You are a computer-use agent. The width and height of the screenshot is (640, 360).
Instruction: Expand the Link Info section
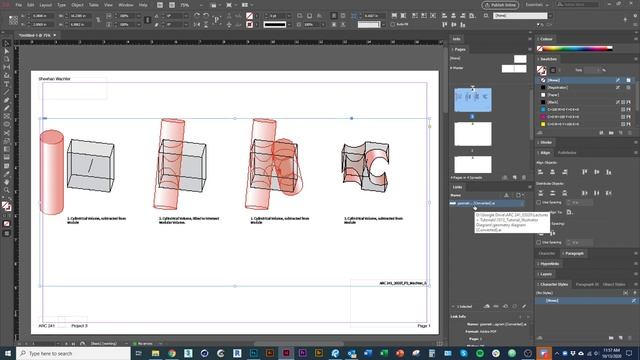(458, 316)
